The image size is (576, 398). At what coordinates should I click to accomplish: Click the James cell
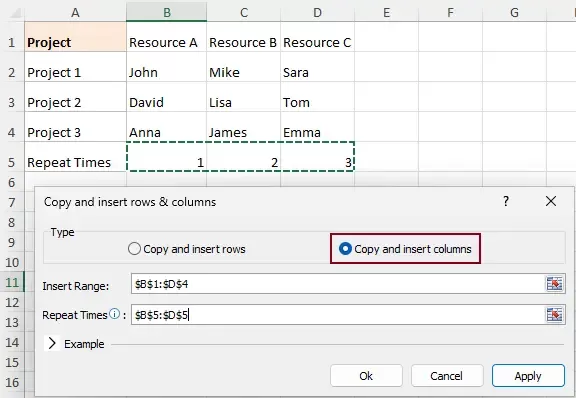(244, 127)
